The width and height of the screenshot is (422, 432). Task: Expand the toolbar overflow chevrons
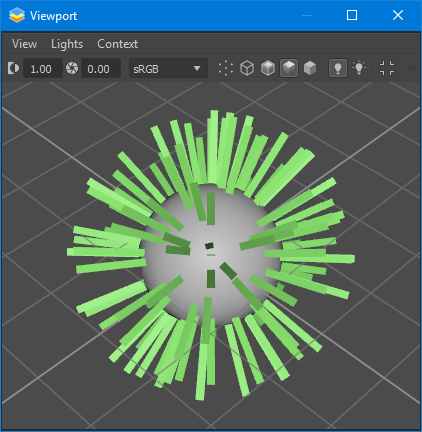point(411,68)
